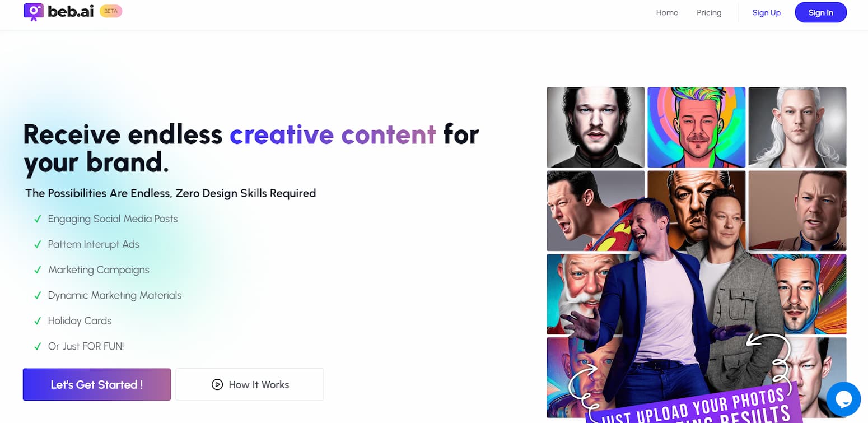Screen dimensions: 868x423
Task: Select the white-haired elf portrait thumbnail
Action: [x=797, y=127]
